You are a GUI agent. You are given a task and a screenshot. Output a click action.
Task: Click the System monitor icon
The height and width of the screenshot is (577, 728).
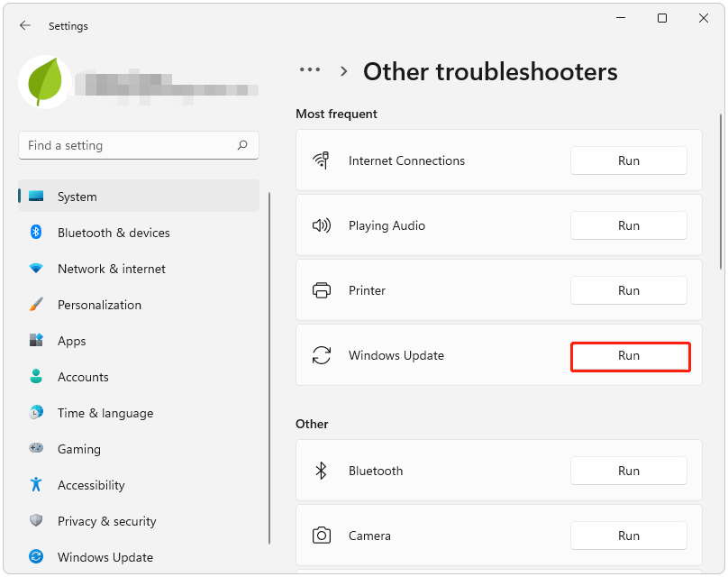point(36,196)
